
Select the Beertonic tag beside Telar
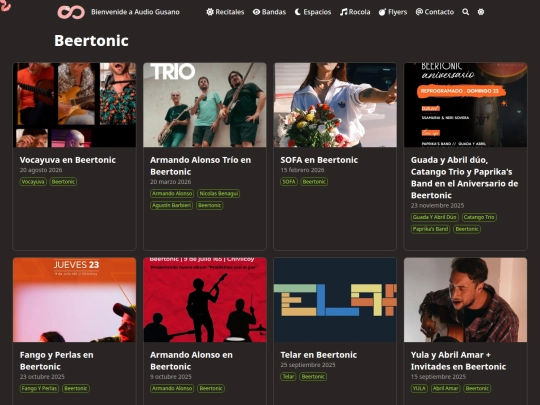click(x=313, y=377)
